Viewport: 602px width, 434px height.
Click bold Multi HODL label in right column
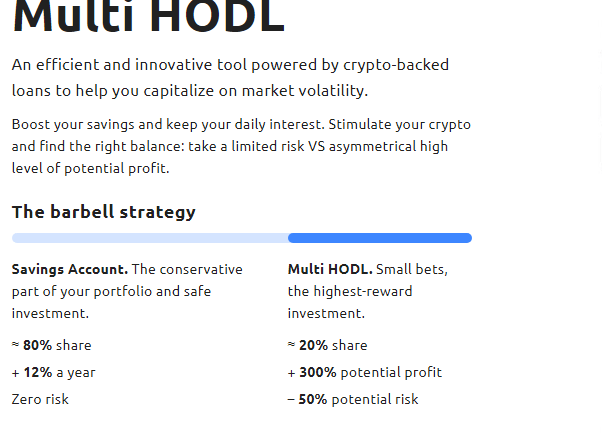click(330, 269)
